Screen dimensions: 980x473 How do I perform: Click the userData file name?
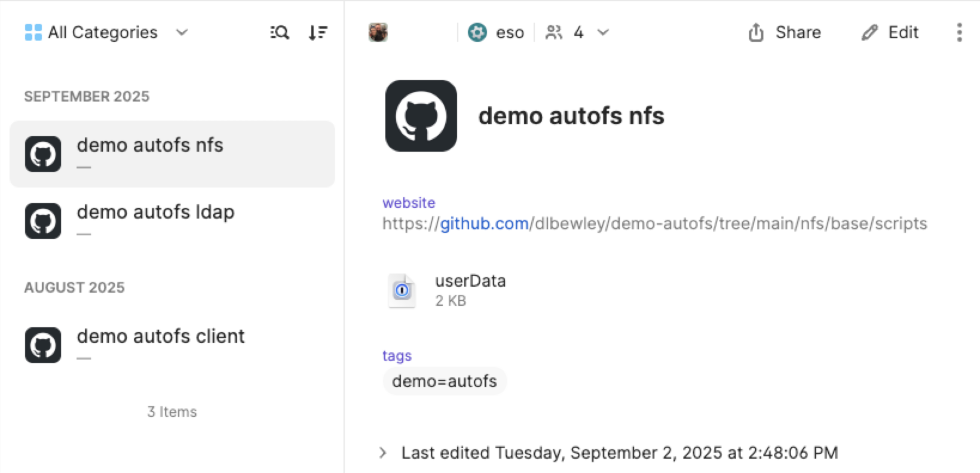click(470, 281)
